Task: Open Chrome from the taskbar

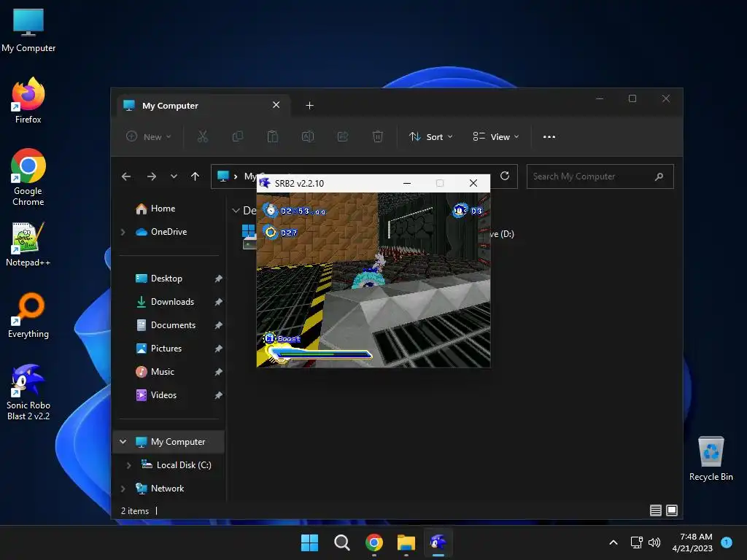Action: [374, 542]
